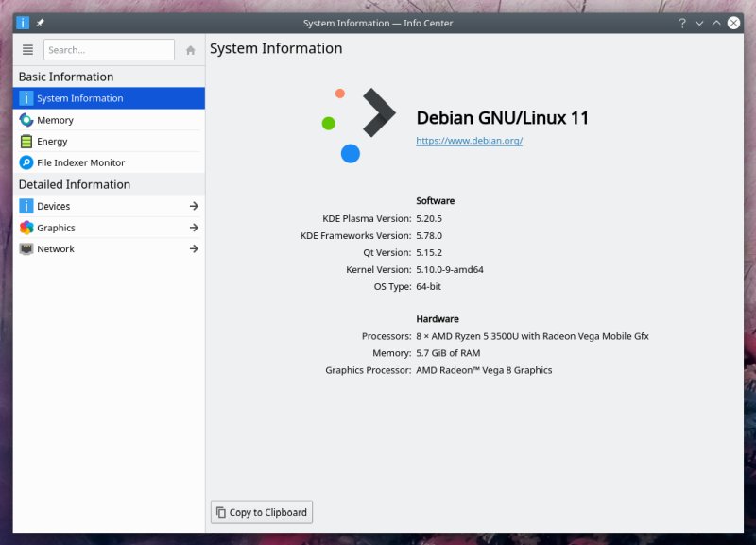Expand Network using its arrow
The height and width of the screenshot is (545, 756).
[194, 248]
